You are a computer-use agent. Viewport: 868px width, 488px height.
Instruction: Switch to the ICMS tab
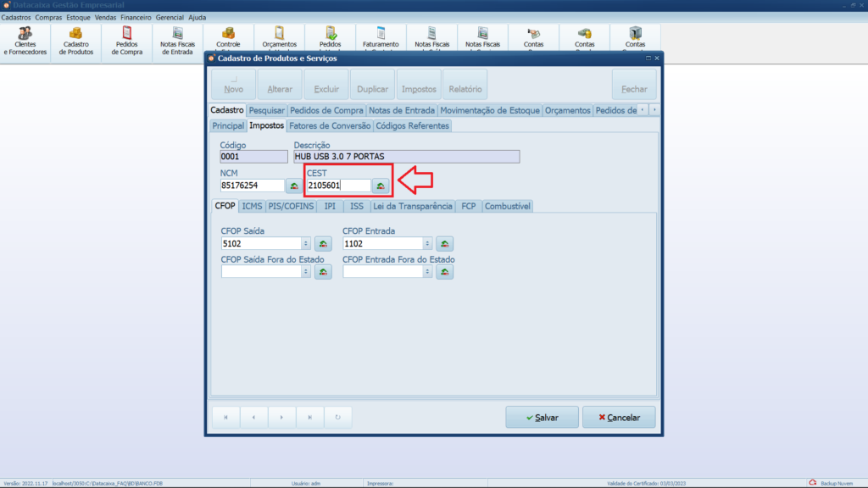(x=252, y=206)
